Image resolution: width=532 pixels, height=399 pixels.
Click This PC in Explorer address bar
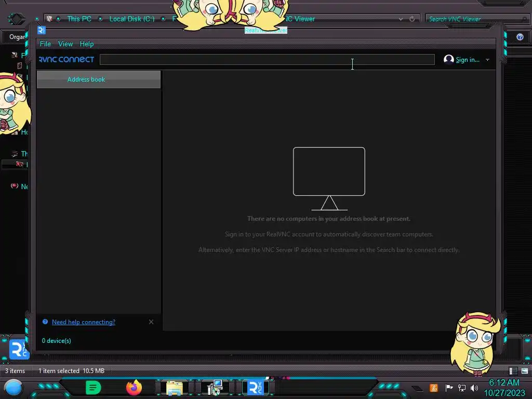pyautogui.click(x=79, y=19)
